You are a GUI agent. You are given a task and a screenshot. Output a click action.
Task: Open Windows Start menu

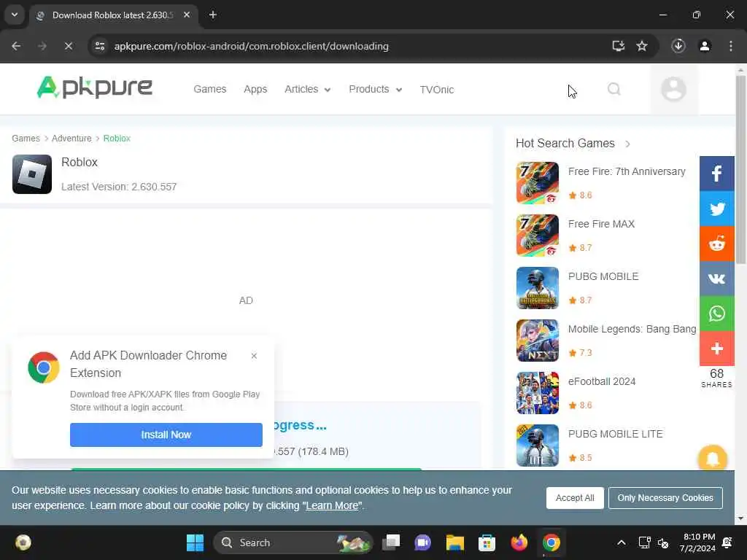(195, 542)
